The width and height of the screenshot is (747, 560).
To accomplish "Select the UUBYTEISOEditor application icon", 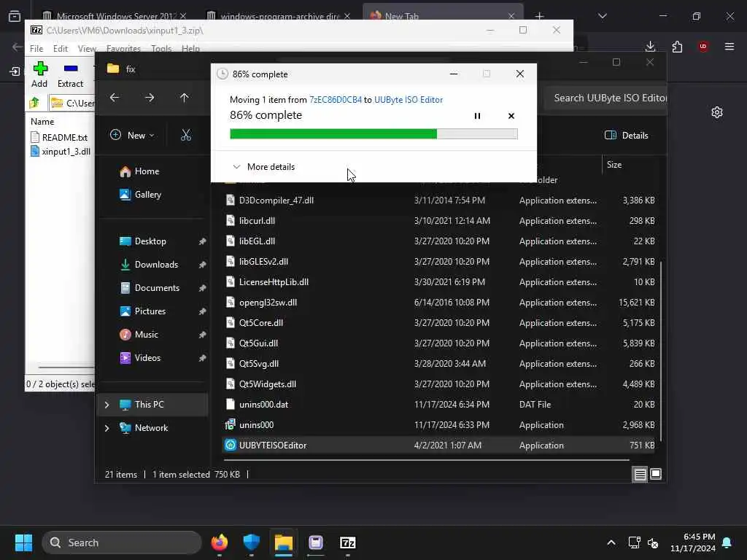I will [x=230, y=446].
